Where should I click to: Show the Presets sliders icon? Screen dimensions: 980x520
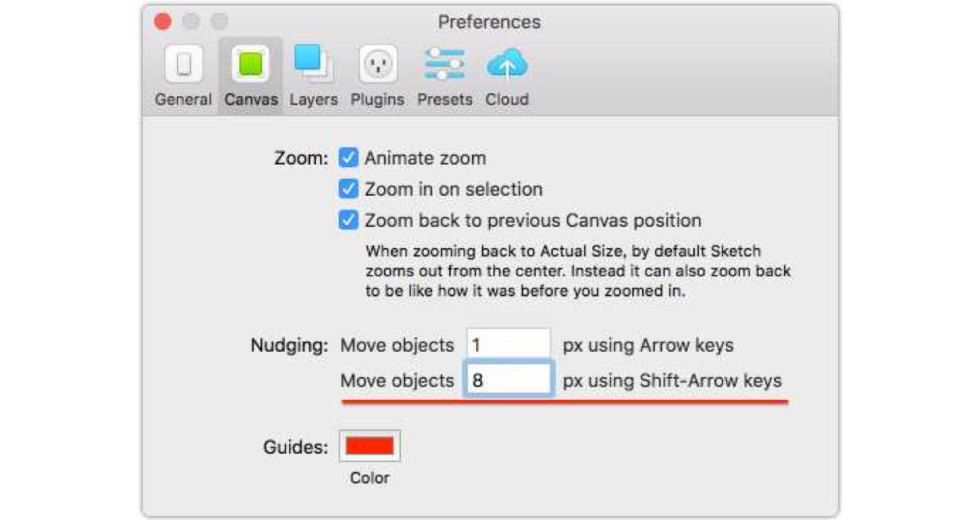(x=444, y=64)
